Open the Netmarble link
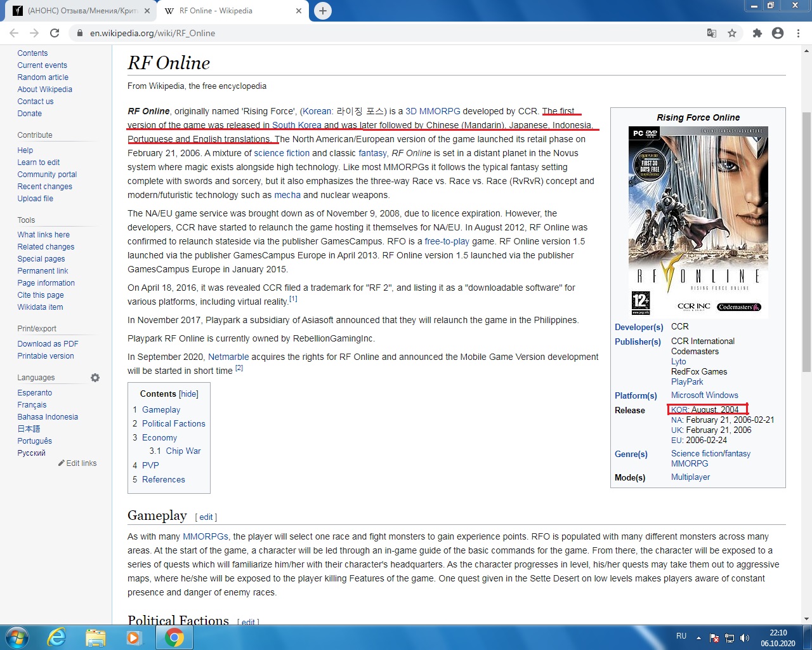Image resolution: width=812 pixels, height=650 pixels. pyautogui.click(x=228, y=357)
